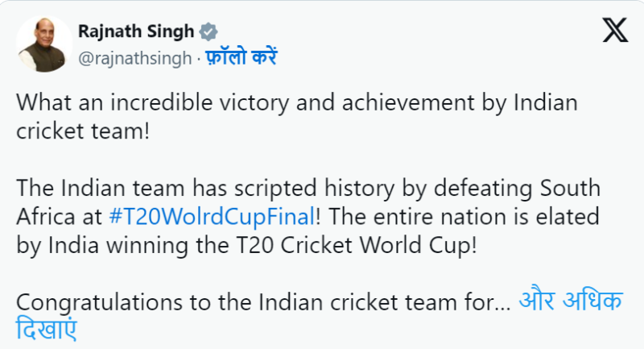Click the dot separator after the handle
644x349 pixels.
coord(198,57)
